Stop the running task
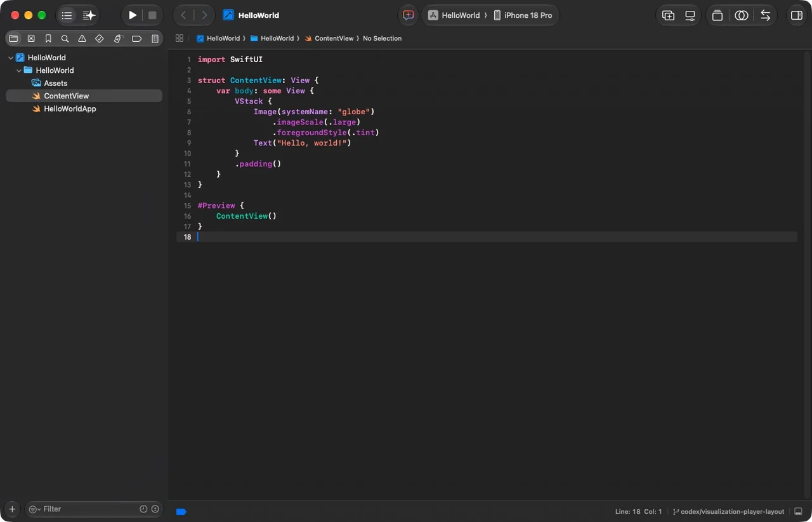Viewport: 812px width, 522px height. (x=152, y=15)
